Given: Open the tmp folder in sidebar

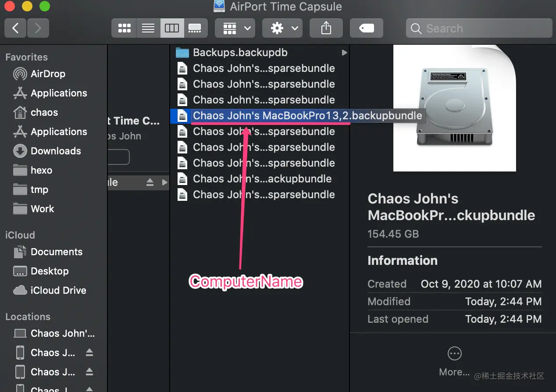Looking at the screenshot, I should (x=39, y=189).
